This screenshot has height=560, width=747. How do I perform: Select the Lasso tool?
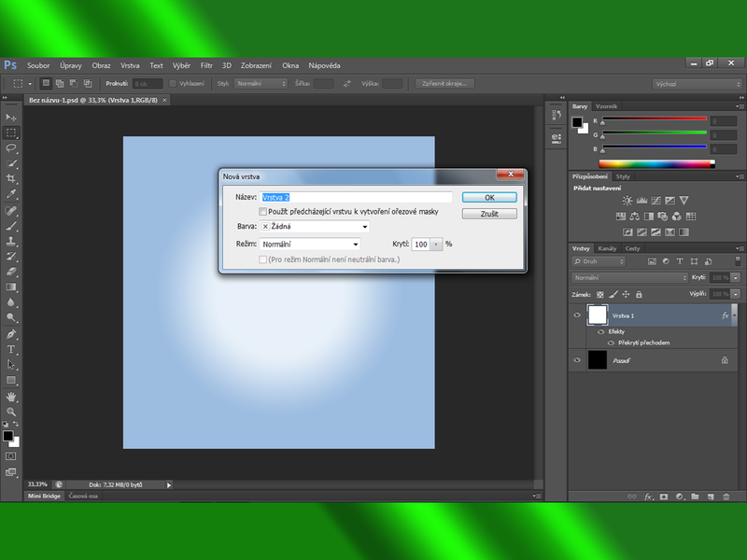(x=11, y=148)
